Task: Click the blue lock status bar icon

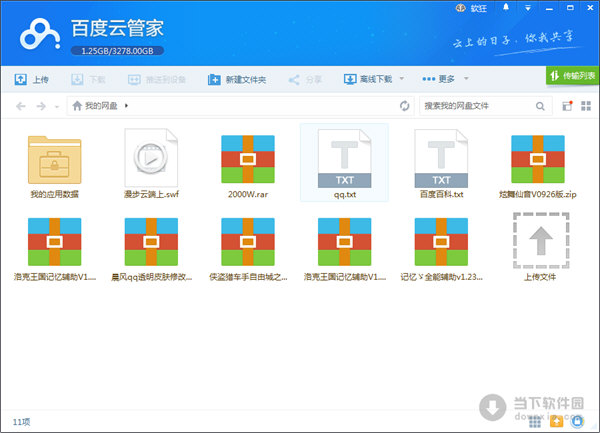Action: 577,422
